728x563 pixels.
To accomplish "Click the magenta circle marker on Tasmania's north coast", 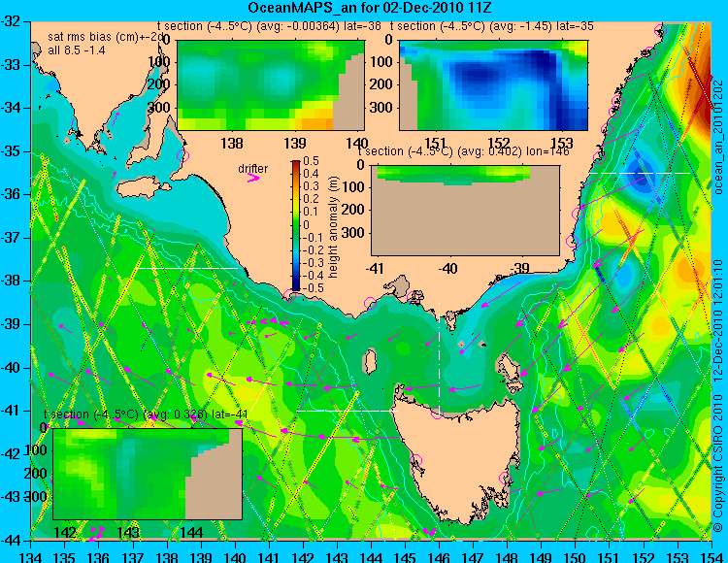I will click(x=437, y=413).
